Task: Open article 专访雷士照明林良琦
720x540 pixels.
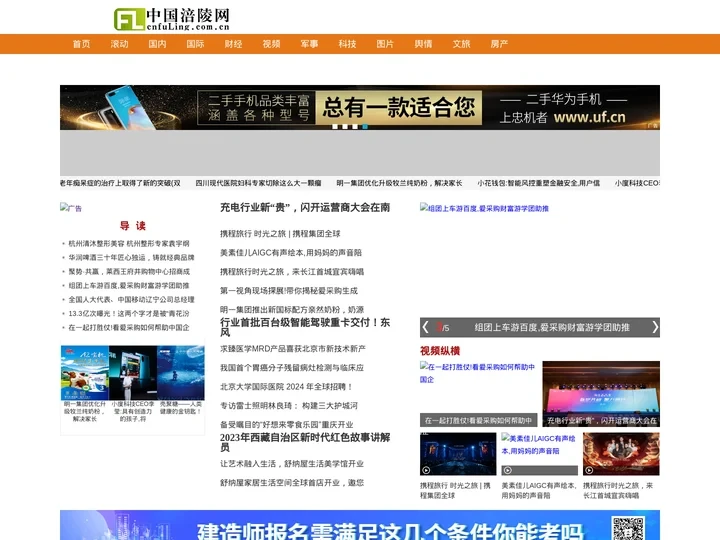Action: pos(289,405)
